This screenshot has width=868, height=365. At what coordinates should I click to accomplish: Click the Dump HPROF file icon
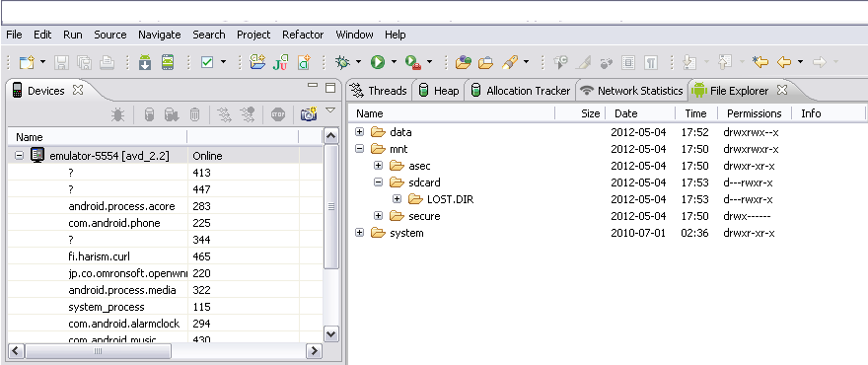tap(172, 114)
